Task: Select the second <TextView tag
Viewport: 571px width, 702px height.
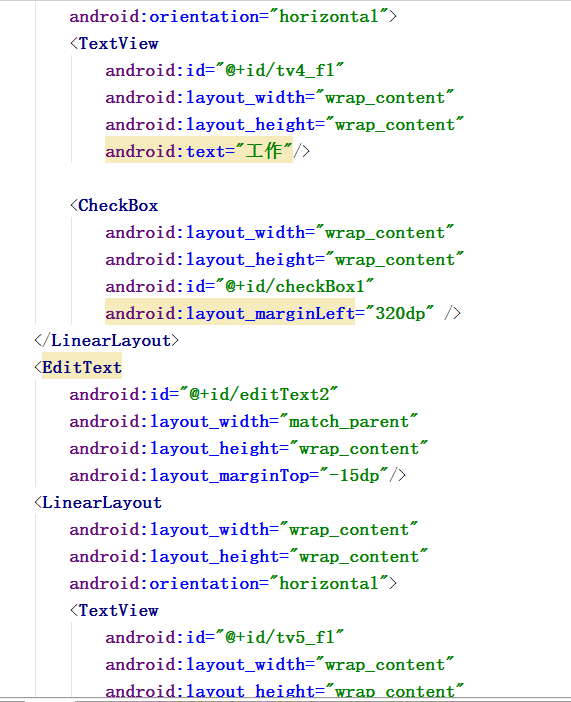Action: tap(114, 611)
